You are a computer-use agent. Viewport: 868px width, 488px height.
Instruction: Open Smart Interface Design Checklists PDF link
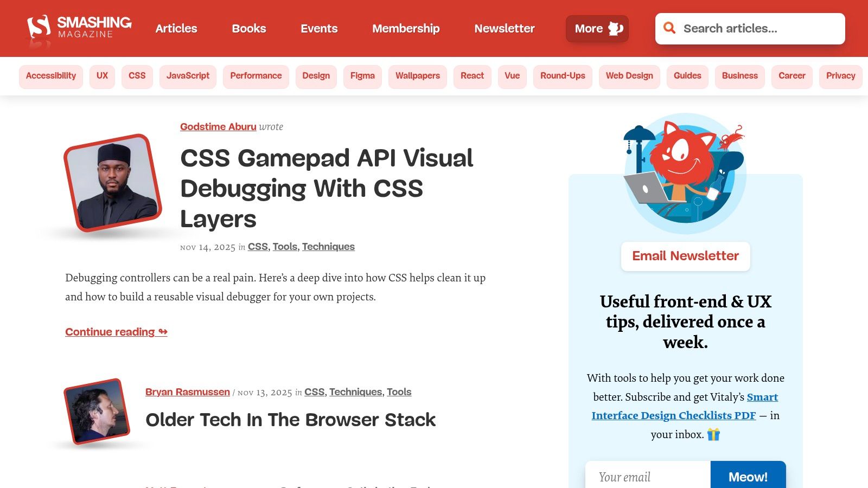[685, 406]
